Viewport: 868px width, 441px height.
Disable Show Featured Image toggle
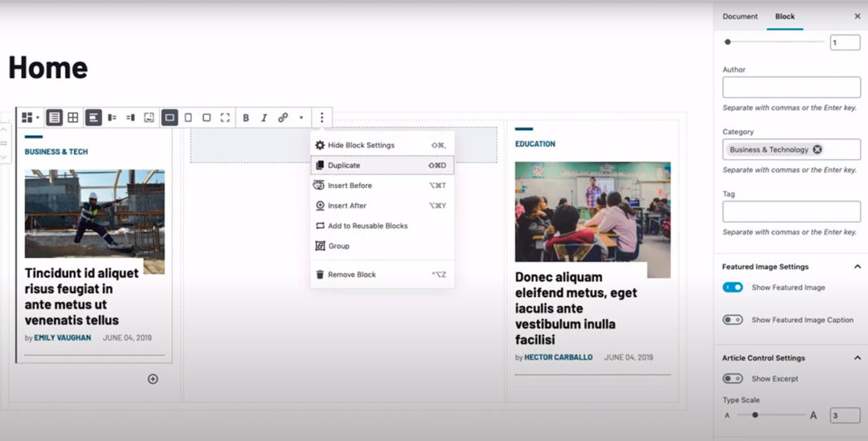(x=733, y=287)
